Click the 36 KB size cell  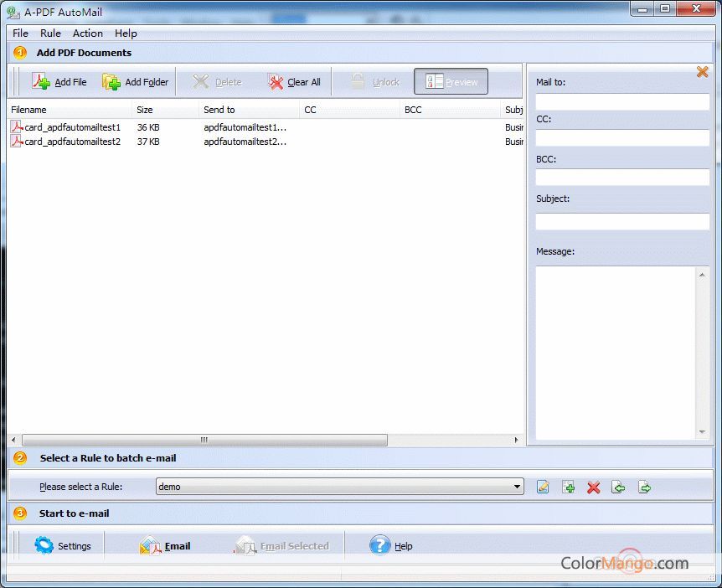148,127
